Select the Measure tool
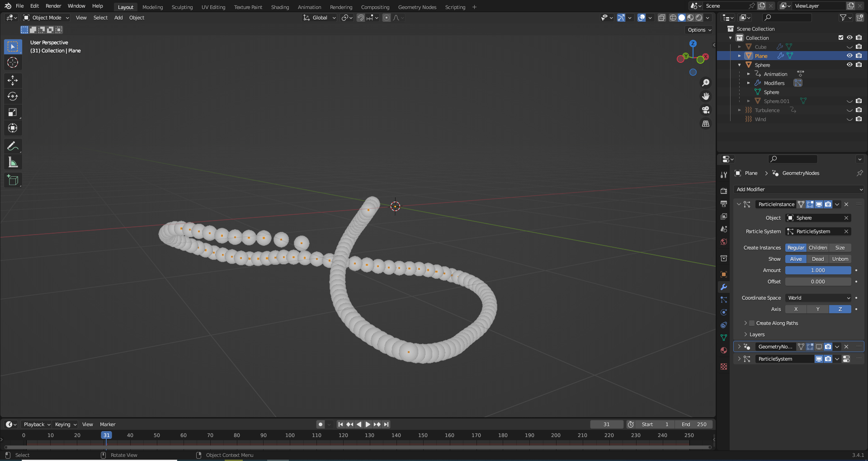The width and height of the screenshot is (868, 461). 13,161
